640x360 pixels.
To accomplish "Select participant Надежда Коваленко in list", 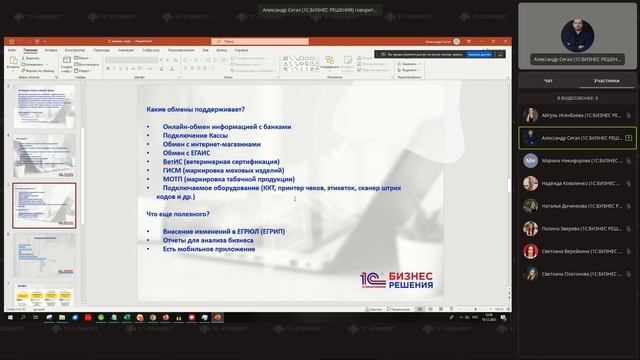I will (577, 184).
